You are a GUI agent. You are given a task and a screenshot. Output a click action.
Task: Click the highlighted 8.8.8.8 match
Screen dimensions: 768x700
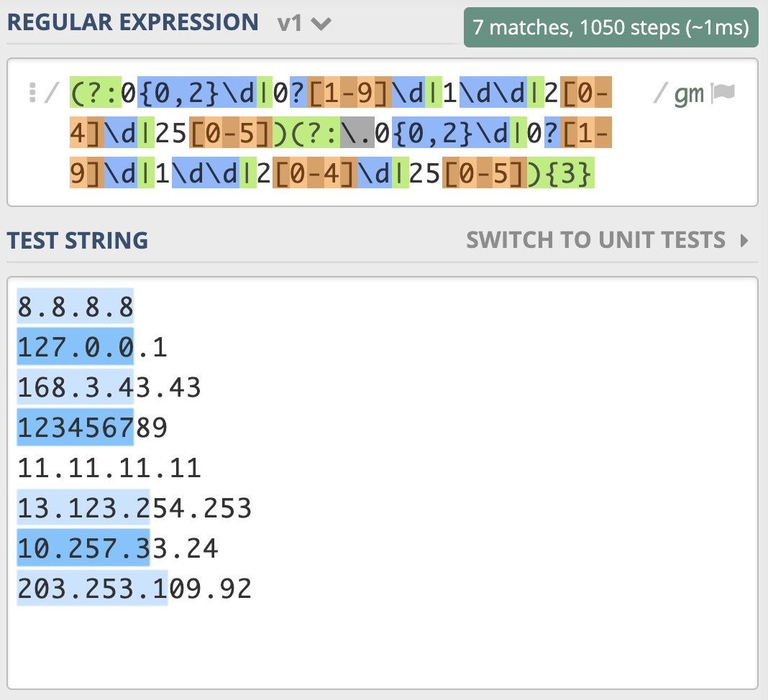click(x=75, y=308)
